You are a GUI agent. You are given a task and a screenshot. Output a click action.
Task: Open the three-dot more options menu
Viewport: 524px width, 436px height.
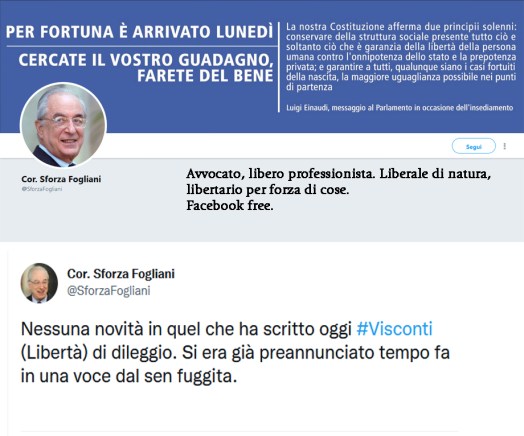505,146
